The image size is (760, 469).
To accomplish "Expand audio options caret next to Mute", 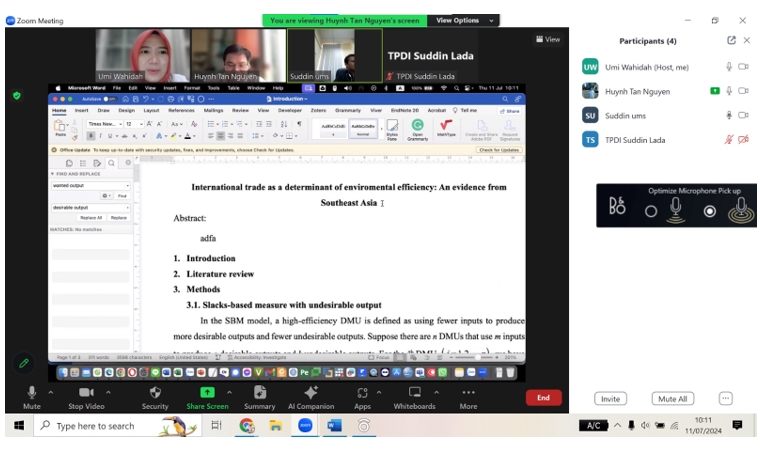I will [x=51, y=392].
